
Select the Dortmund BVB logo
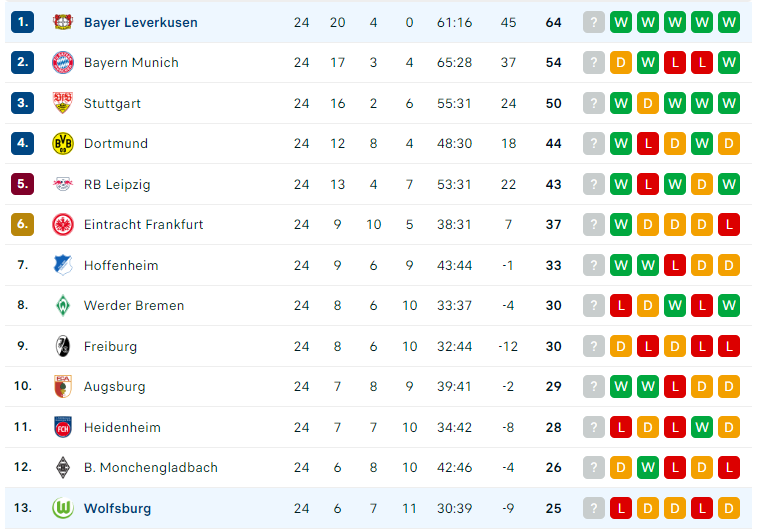pos(63,144)
